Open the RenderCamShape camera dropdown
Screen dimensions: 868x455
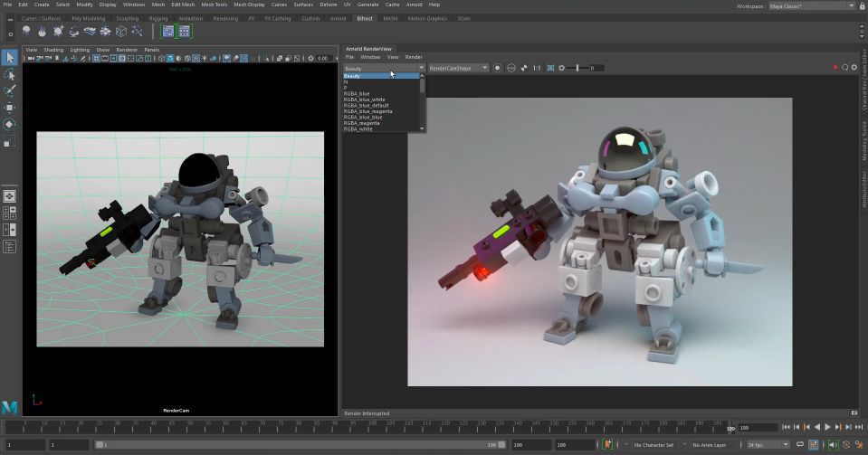pyautogui.click(x=458, y=68)
